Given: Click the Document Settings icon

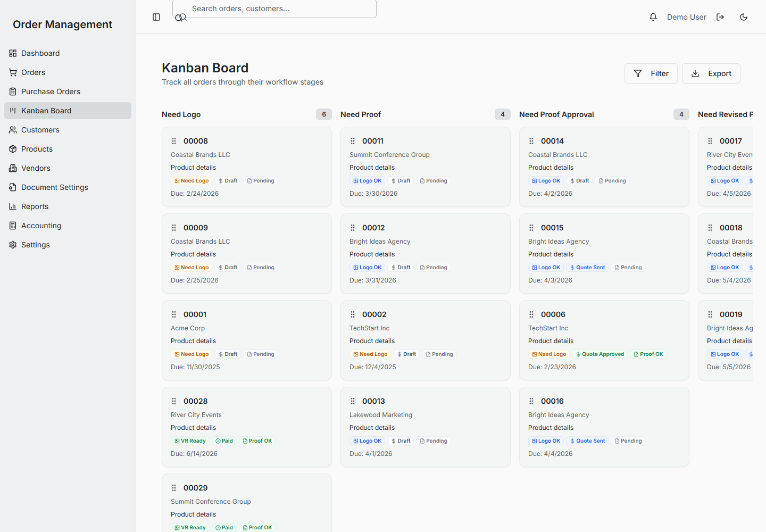Looking at the screenshot, I should point(13,187).
